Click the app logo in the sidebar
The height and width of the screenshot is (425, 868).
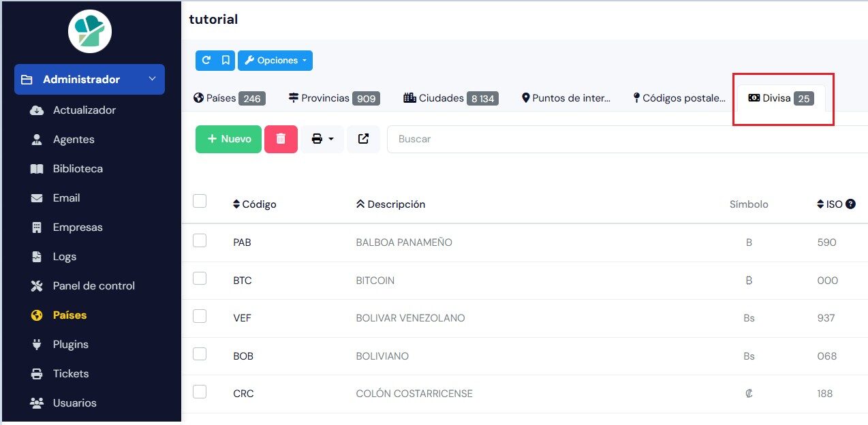[90, 31]
